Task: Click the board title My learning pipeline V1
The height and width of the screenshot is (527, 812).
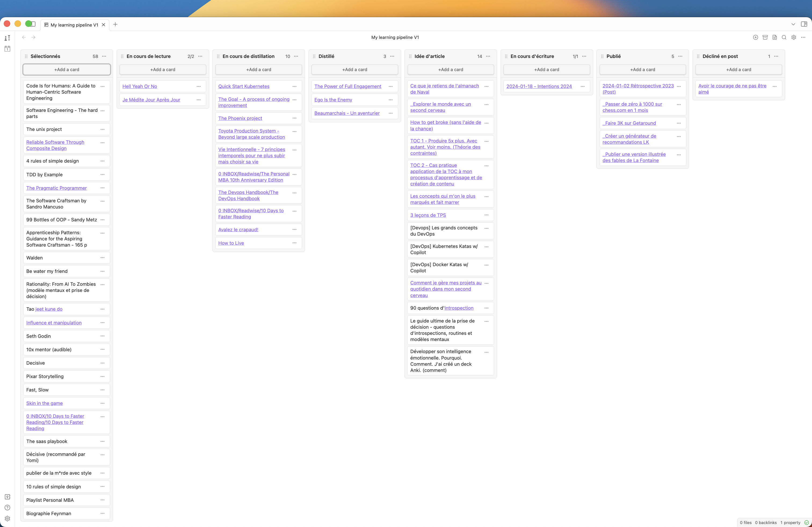Action: (395, 38)
